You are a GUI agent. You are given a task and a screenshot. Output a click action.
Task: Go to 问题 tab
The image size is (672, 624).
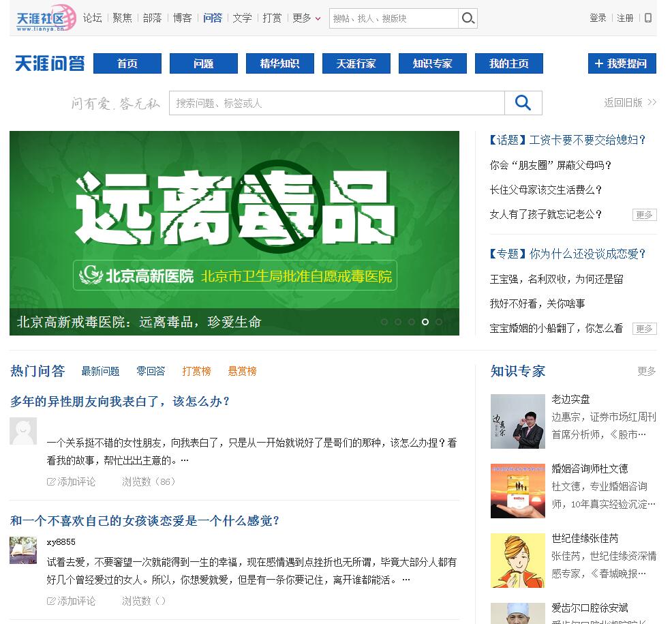[204, 63]
